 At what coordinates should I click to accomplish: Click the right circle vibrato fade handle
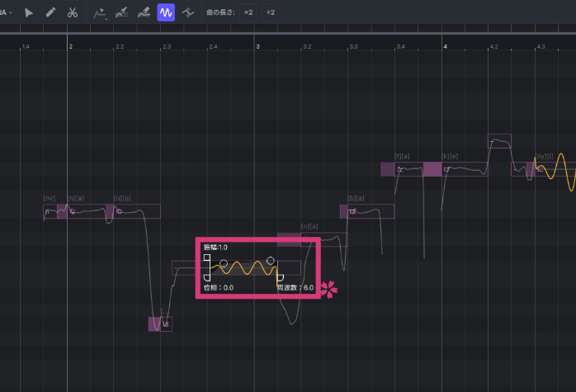[x=270, y=261]
